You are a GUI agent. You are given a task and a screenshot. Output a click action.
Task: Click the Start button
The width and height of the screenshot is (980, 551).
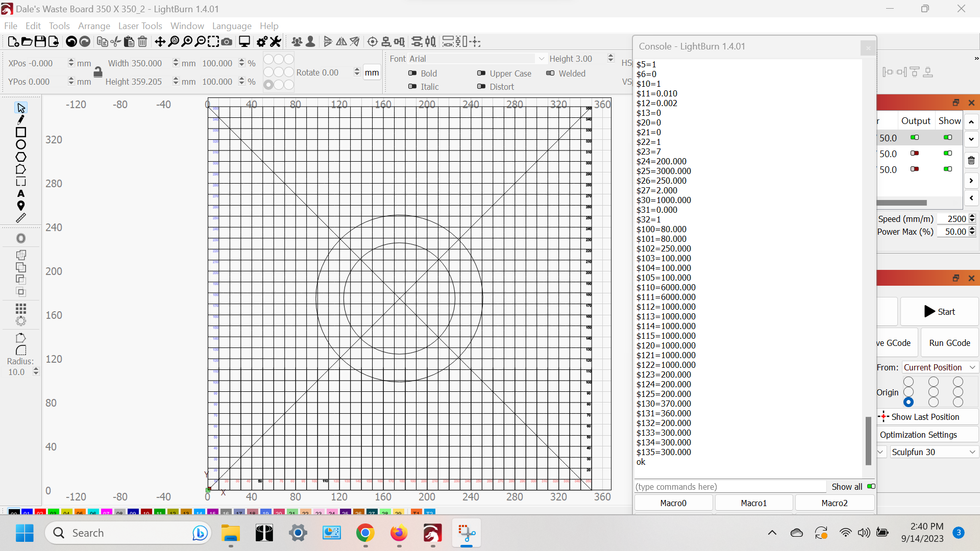pos(939,312)
